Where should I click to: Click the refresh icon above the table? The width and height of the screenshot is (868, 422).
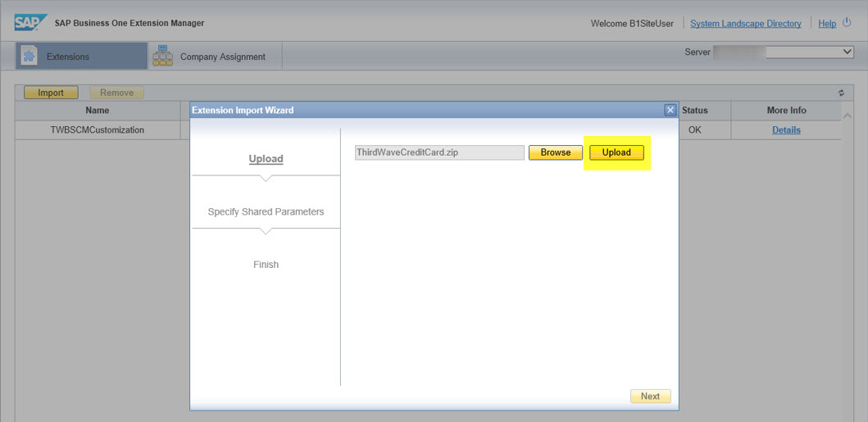(x=842, y=93)
